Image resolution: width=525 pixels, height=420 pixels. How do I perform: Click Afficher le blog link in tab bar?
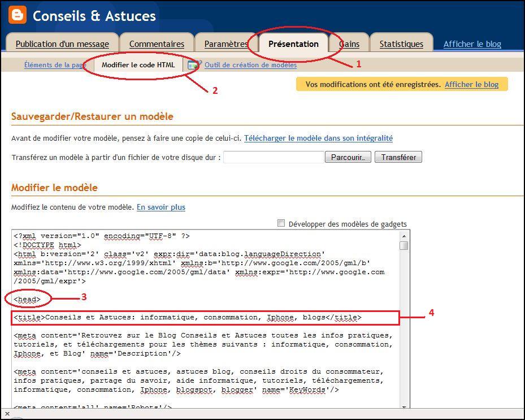coord(472,44)
